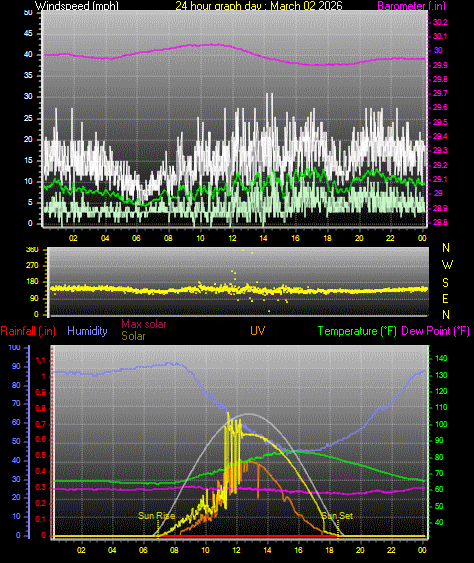Click the 270 wind direction scale value
474x563 pixels.
click(x=32, y=266)
